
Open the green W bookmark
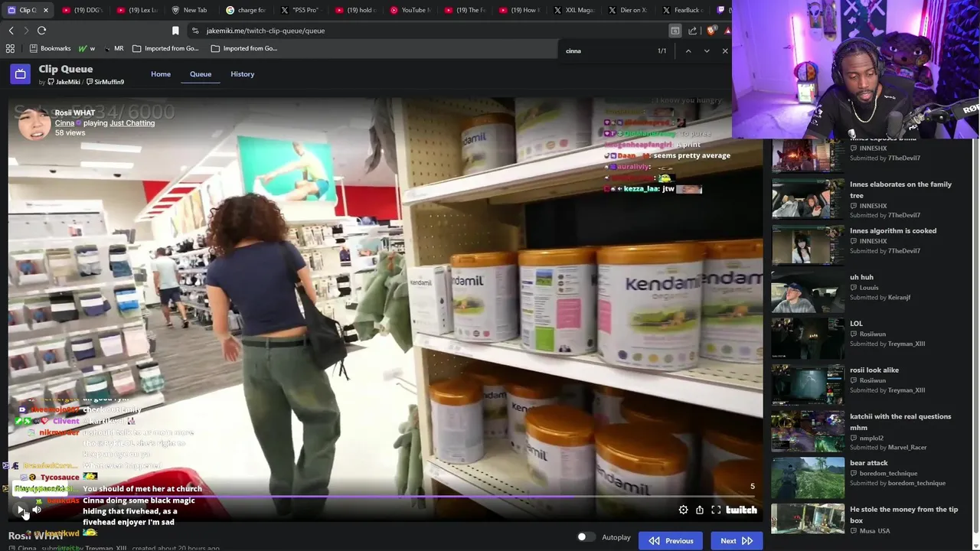(87, 48)
